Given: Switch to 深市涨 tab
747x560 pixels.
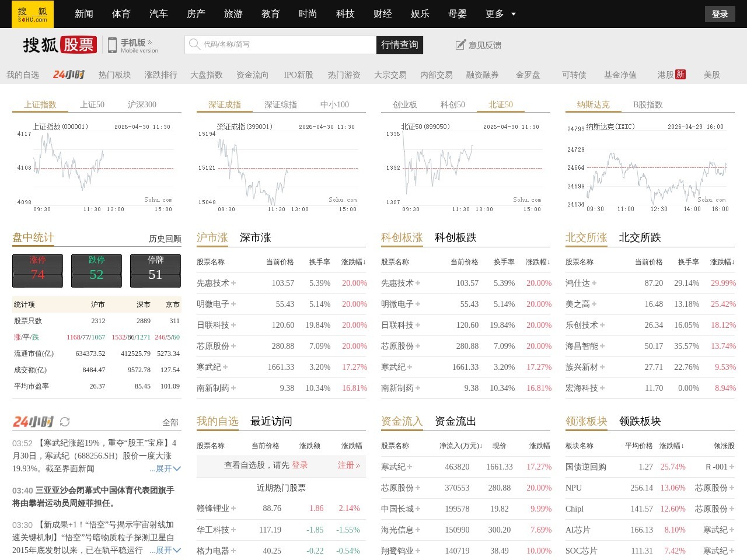Looking at the screenshot, I should click(x=256, y=237).
